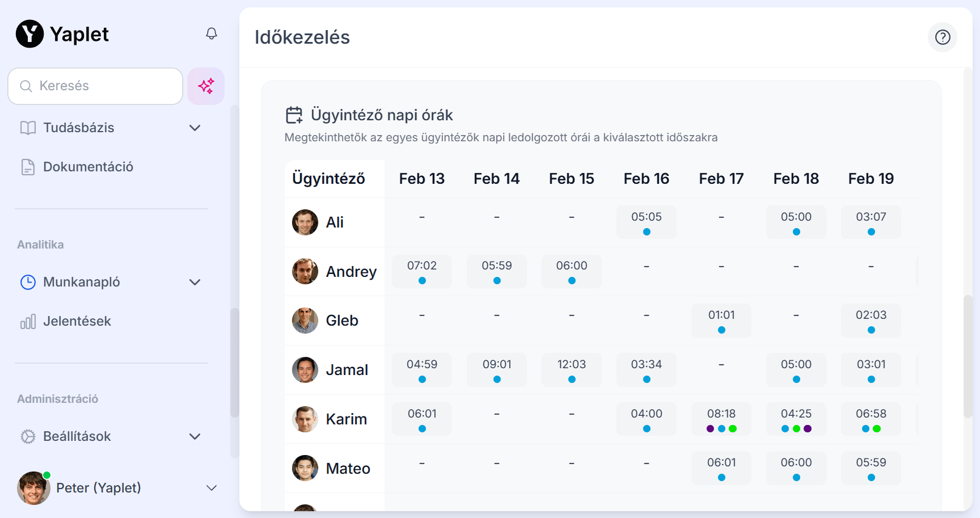Open the Dokumentáció menu item

(88, 167)
